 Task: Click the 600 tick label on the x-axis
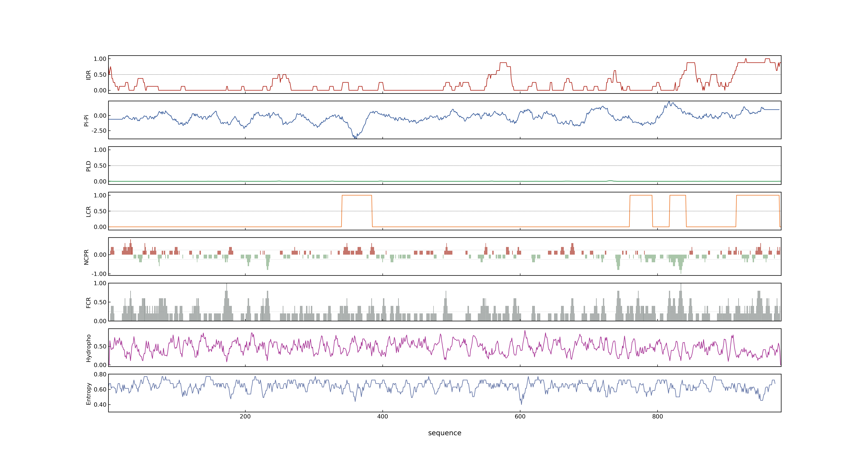[x=520, y=416]
